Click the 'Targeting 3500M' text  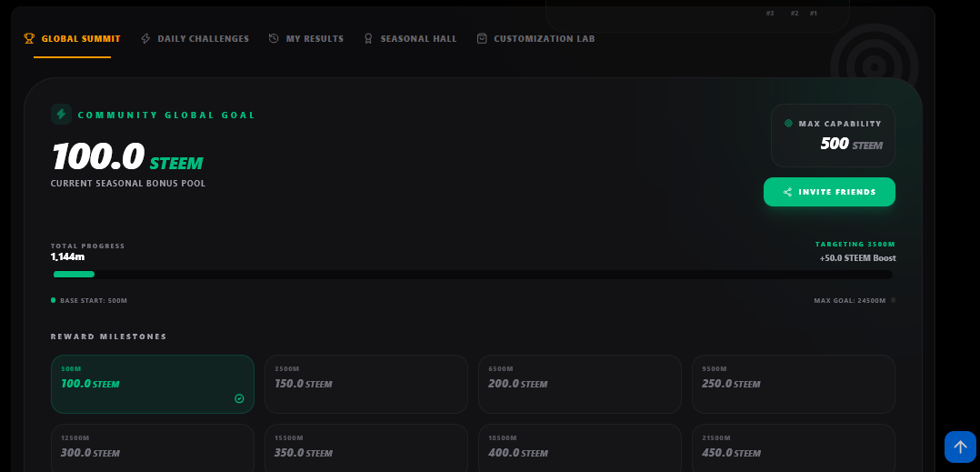pyautogui.click(x=855, y=245)
